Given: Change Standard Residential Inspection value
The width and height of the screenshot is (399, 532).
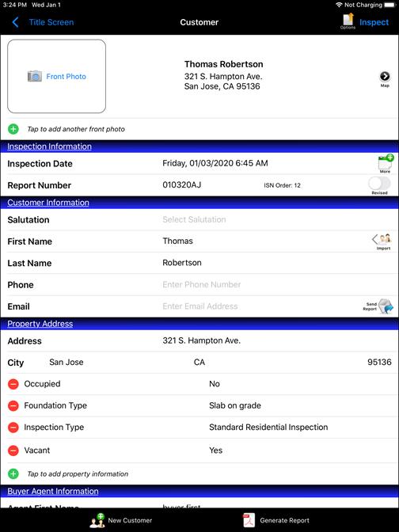Looking at the screenshot, I should point(268,427).
